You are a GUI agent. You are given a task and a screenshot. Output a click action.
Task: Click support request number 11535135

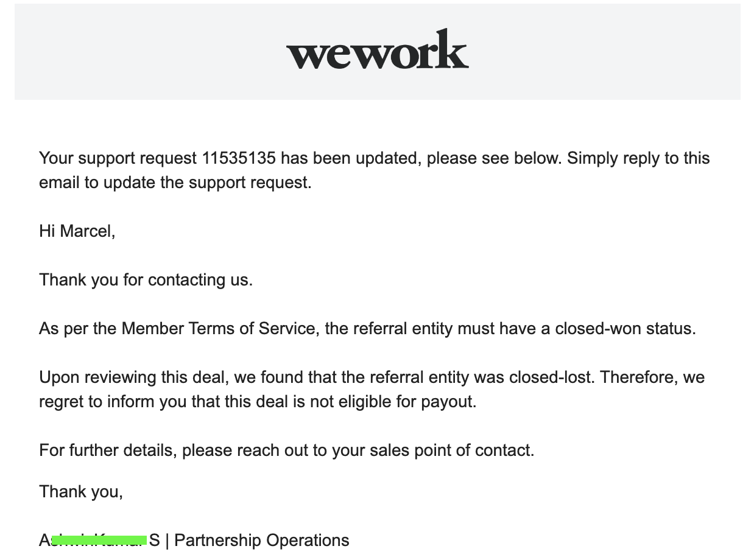click(x=239, y=158)
